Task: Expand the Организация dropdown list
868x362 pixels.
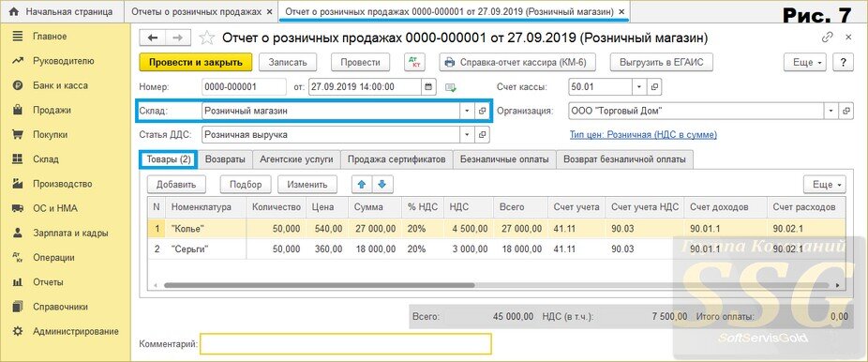Action: [831, 111]
